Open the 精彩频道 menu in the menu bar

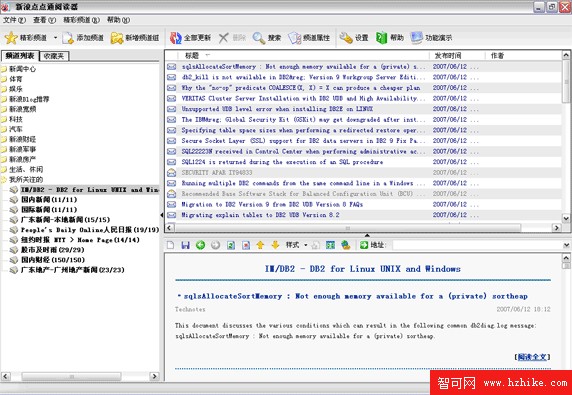[x=81, y=20]
